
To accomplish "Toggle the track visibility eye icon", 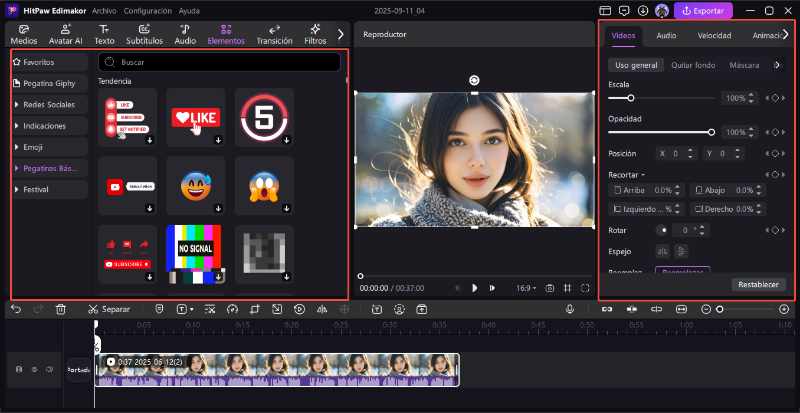I will point(35,369).
